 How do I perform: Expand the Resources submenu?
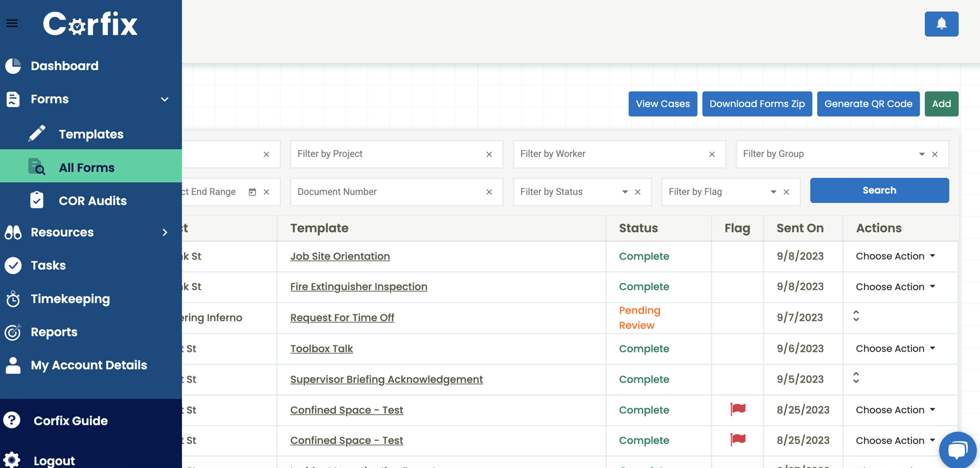[x=164, y=232]
